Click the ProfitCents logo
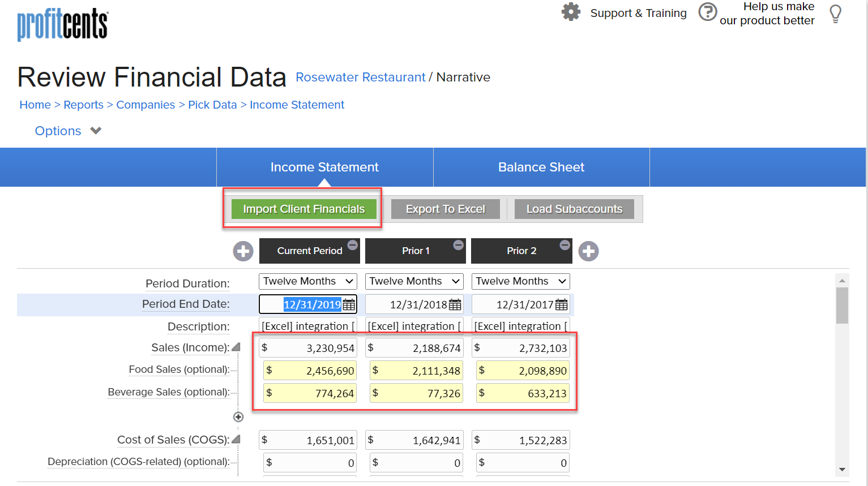 coord(62,24)
